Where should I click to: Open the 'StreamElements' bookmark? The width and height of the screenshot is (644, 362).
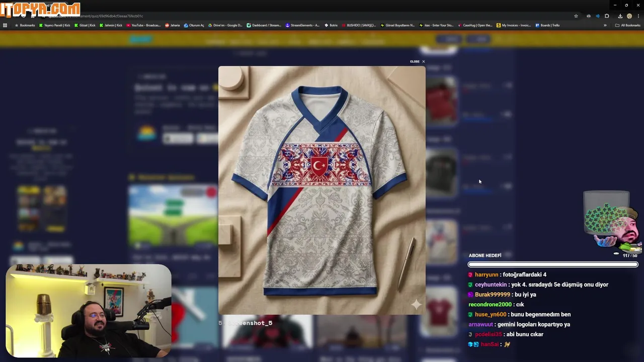pos(302,25)
